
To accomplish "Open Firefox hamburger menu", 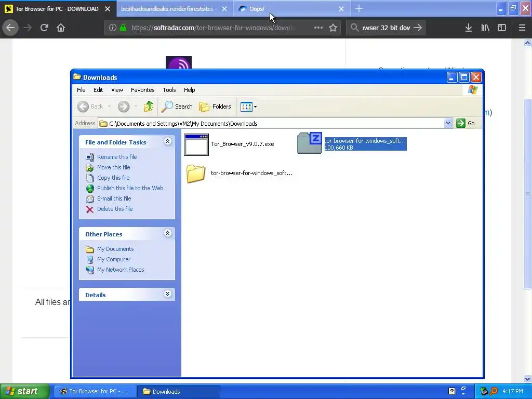I will pyautogui.click(x=522, y=28).
